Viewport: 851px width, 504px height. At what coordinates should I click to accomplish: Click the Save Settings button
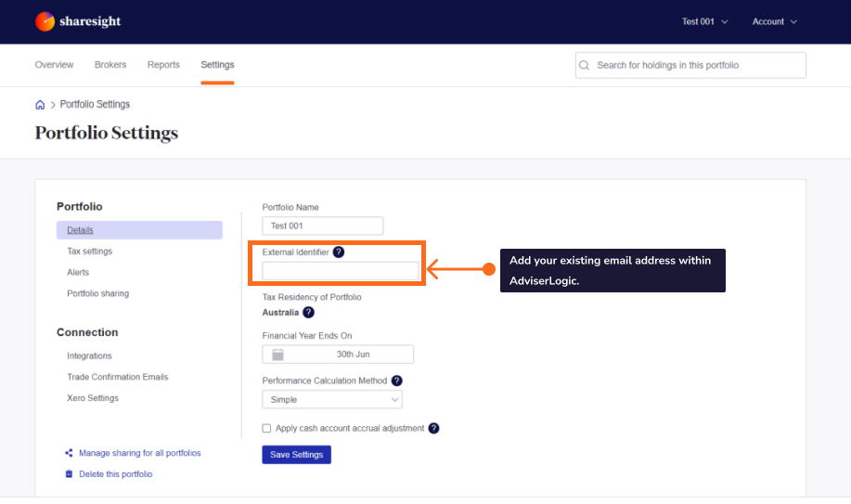296,455
